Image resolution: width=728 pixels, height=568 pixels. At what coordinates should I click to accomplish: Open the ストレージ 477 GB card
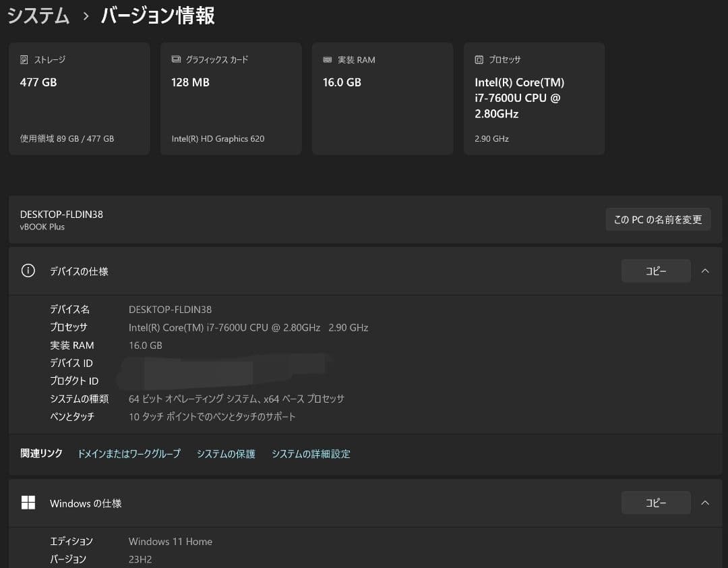point(80,98)
